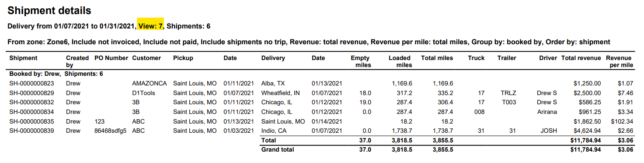Open shipment SH-0000000835
The height and width of the screenshot is (163, 644).
pyautogui.click(x=31, y=121)
